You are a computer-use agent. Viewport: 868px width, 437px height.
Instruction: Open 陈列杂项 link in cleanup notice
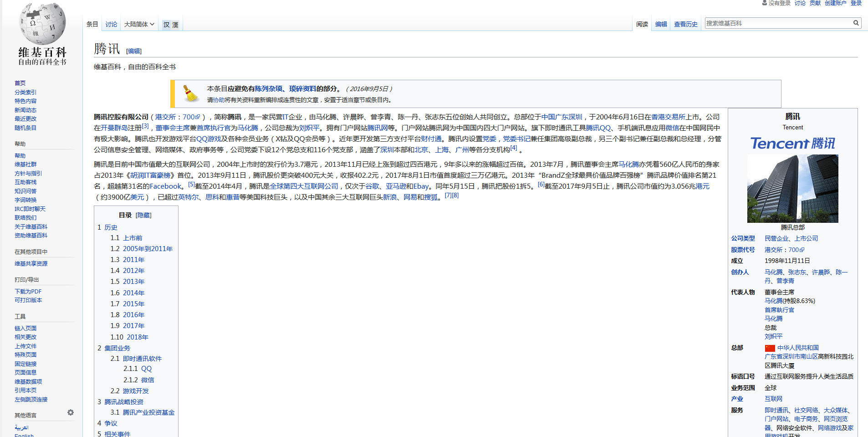[269, 89]
